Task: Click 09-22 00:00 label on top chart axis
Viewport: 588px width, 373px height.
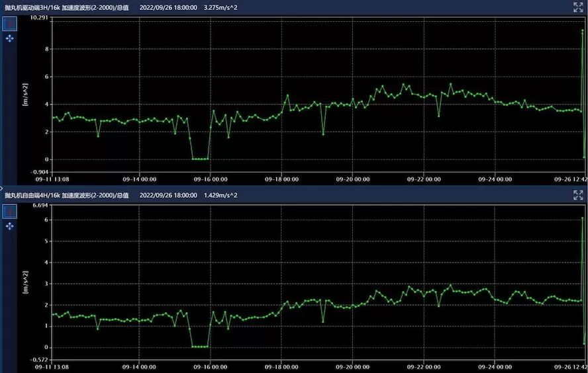Action: [x=424, y=179]
